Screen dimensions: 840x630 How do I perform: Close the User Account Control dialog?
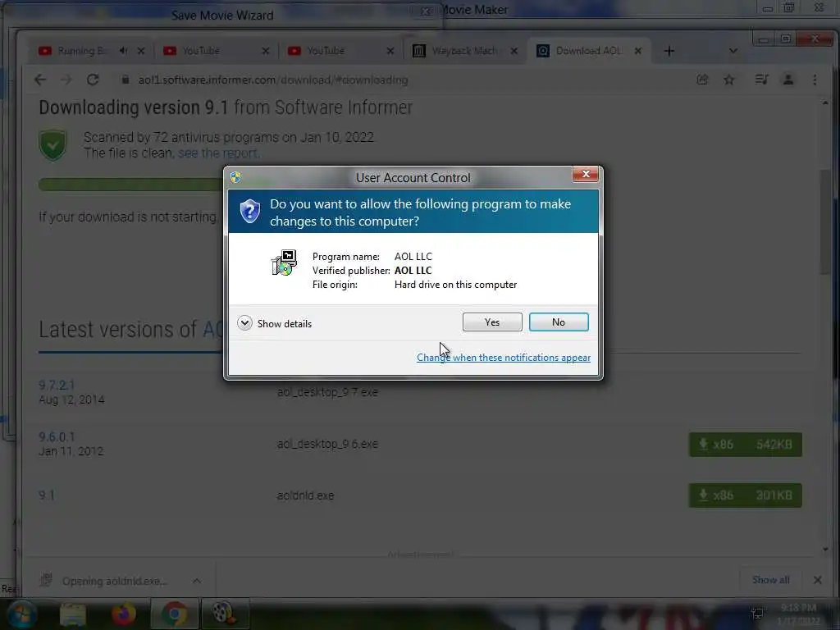point(586,174)
